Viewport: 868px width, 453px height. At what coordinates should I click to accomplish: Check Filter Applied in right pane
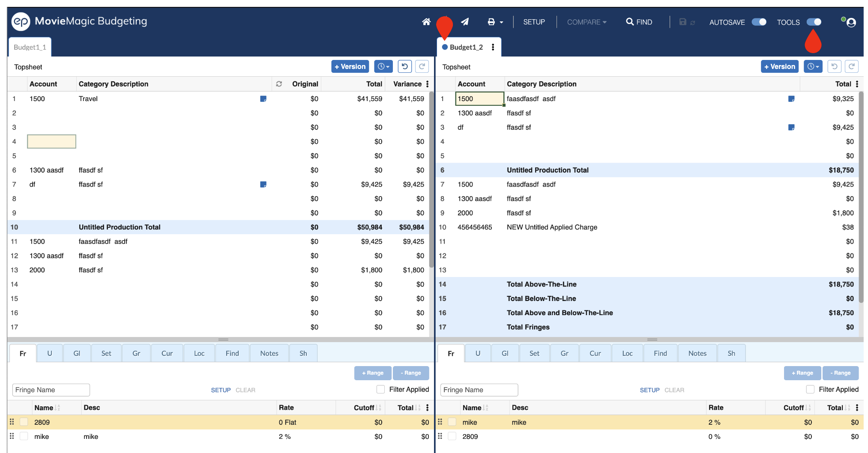coord(810,389)
